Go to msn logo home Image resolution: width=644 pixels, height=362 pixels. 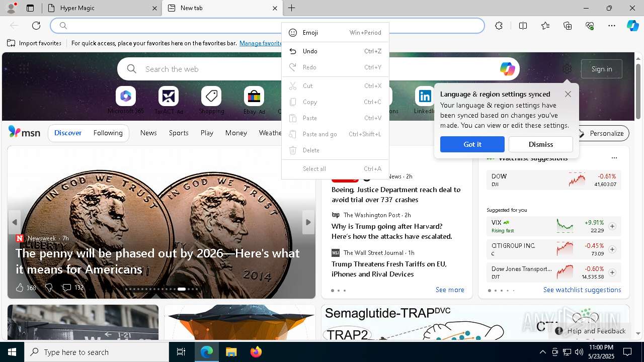24,132
